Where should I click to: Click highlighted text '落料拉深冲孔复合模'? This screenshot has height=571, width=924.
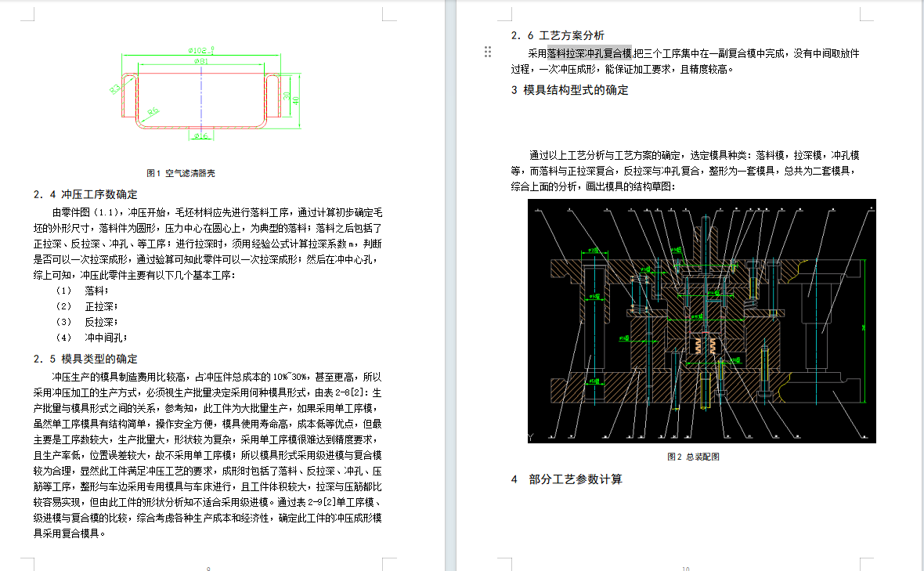(x=590, y=53)
